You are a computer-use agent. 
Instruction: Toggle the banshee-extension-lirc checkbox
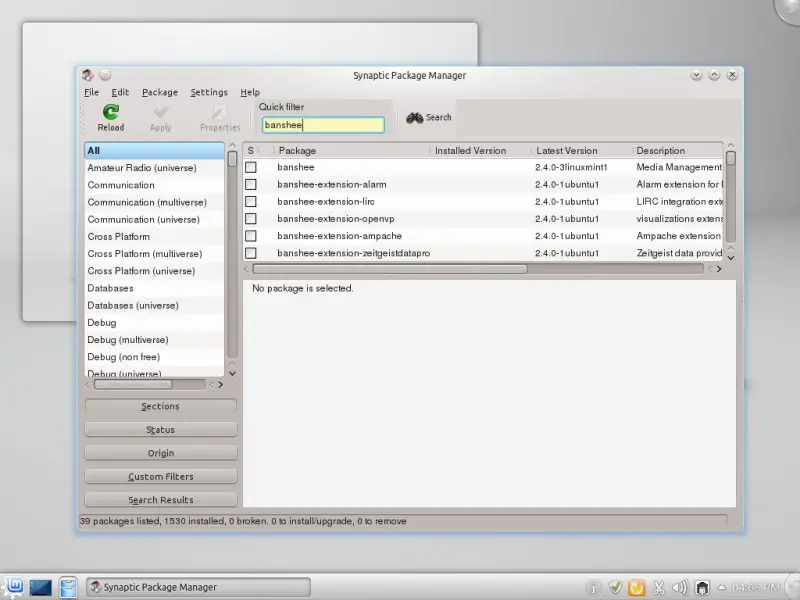[251, 202]
